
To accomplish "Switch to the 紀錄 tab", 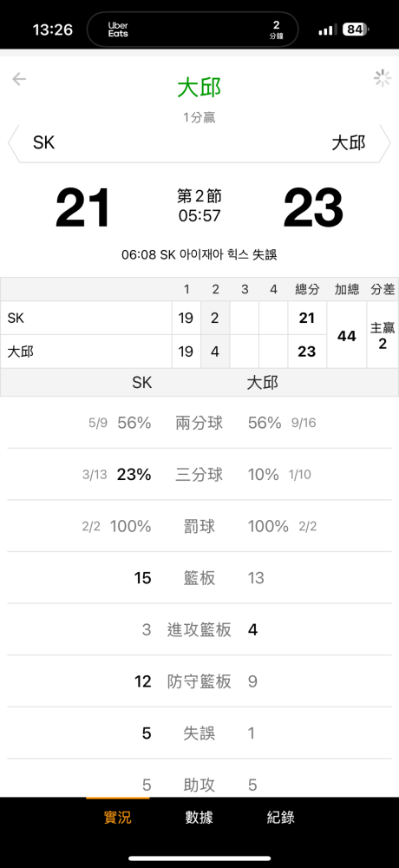I will 280,817.
